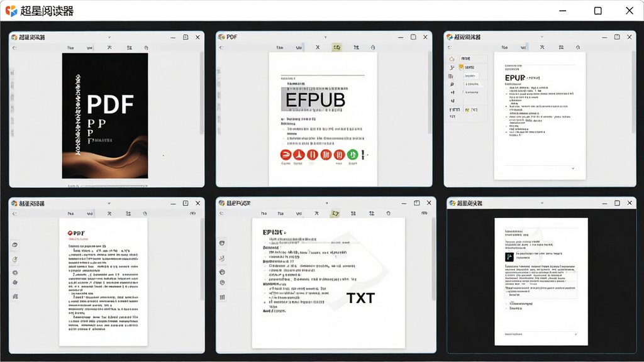Viewport: 644px width, 362px height.
Task: Select the large-character font icon in the EFPUB window toolbar
Action: (318, 48)
